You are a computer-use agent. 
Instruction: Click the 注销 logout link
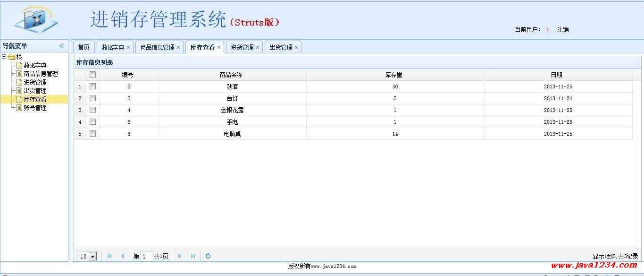click(x=563, y=29)
